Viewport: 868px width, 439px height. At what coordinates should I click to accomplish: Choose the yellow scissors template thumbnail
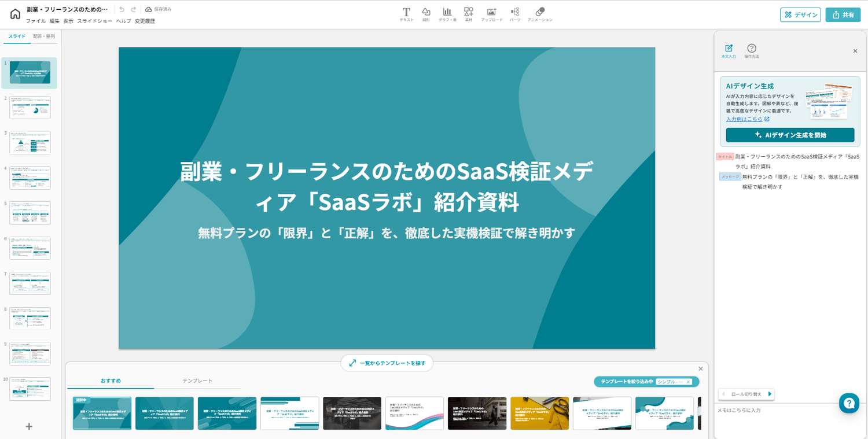539,413
